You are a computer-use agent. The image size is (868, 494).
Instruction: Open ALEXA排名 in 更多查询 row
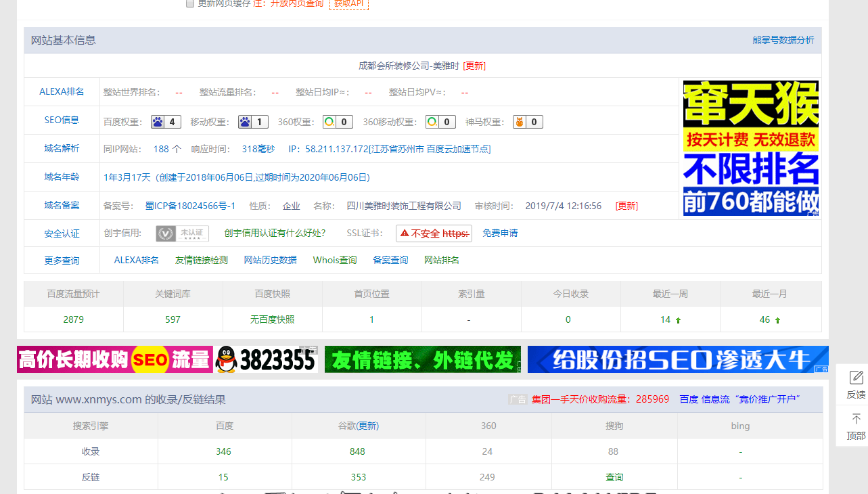(x=137, y=260)
